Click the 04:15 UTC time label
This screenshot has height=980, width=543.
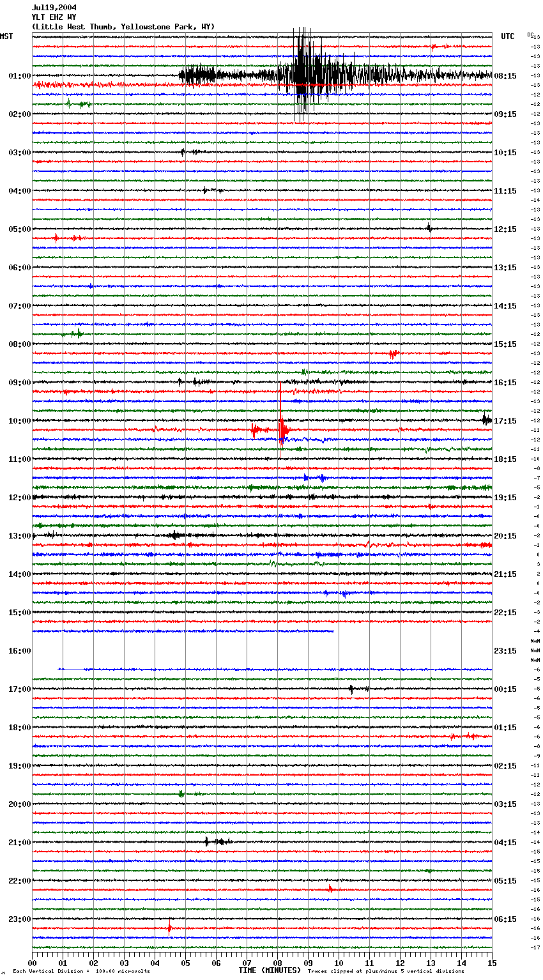[505, 843]
